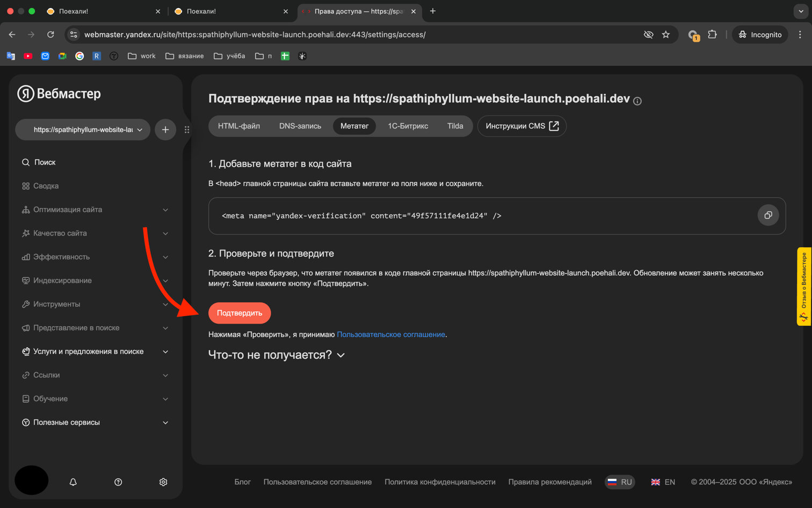Select the Tilda verification tab
Screen dimensions: 812x508
[x=455, y=126]
